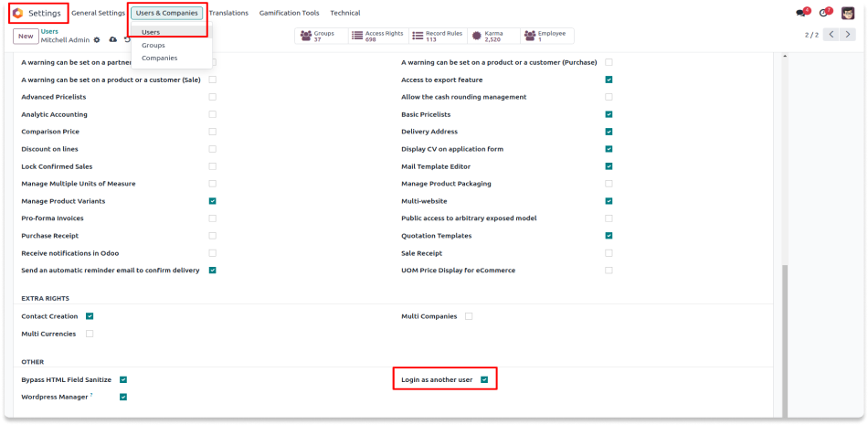This screenshot has width=868, height=425.
Task: Enable the Multi Companies checkbox
Action: click(469, 316)
